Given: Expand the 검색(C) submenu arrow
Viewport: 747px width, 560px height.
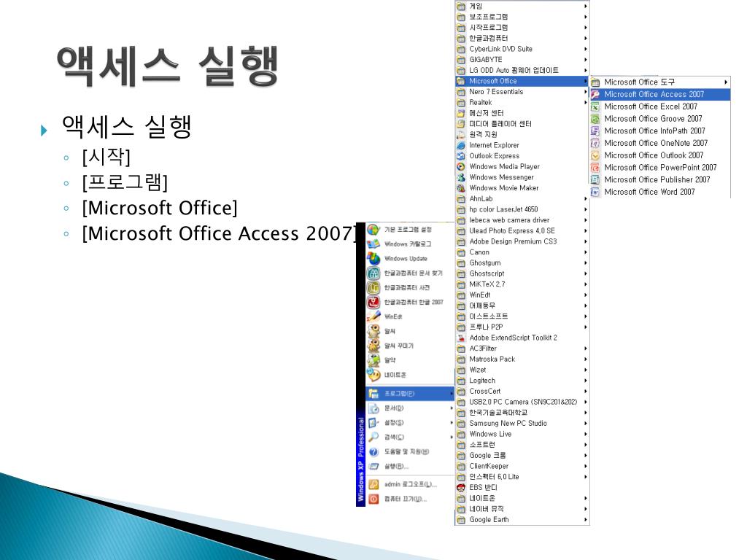Looking at the screenshot, I should [x=451, y=437].
